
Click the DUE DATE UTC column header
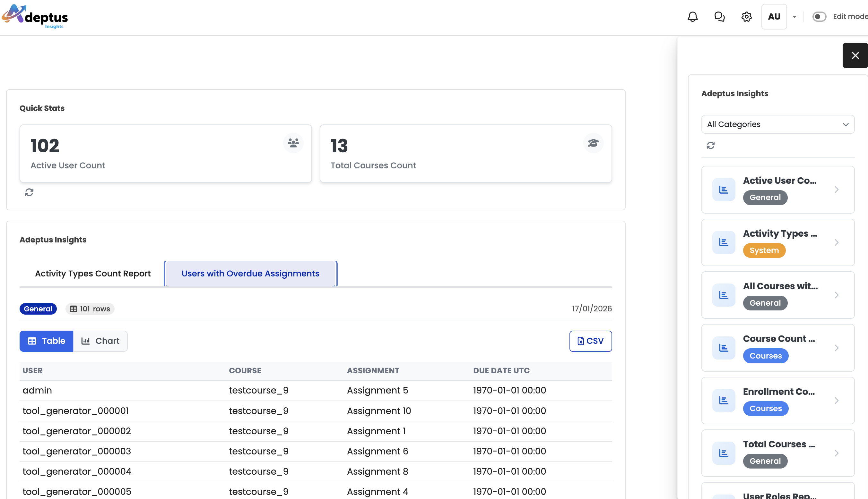tap(501, 370)
